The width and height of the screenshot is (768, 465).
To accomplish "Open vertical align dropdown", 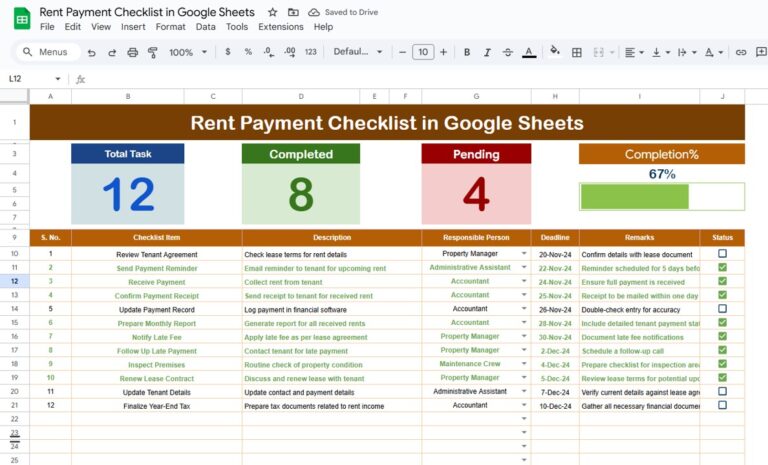I will pos(661,52).
